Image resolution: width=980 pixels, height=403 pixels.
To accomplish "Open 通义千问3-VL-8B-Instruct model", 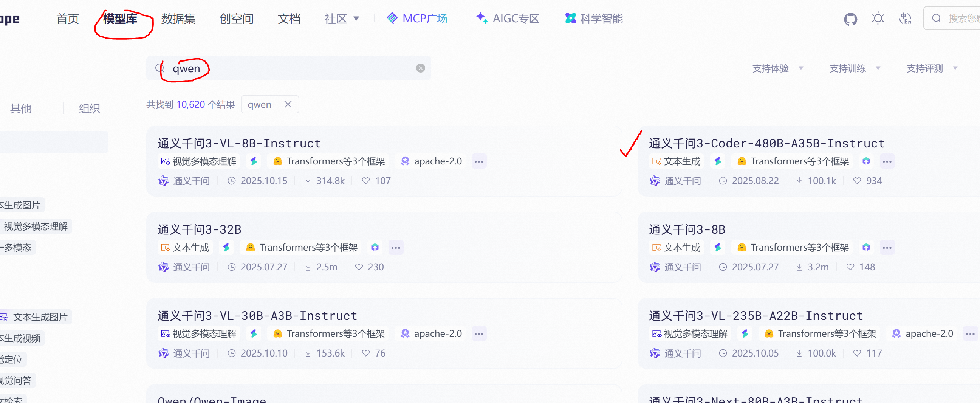I will [x=239, y=143].
